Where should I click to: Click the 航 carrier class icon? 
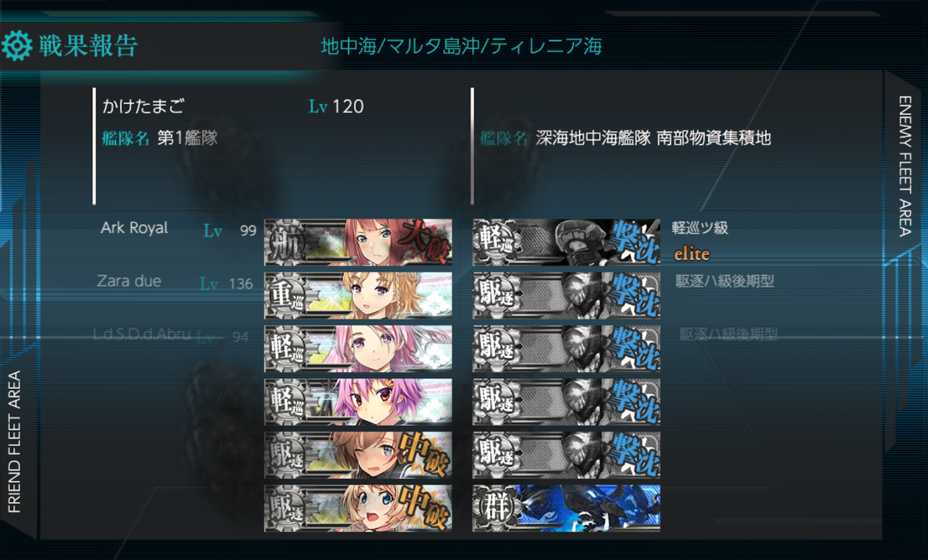(287, 243)
